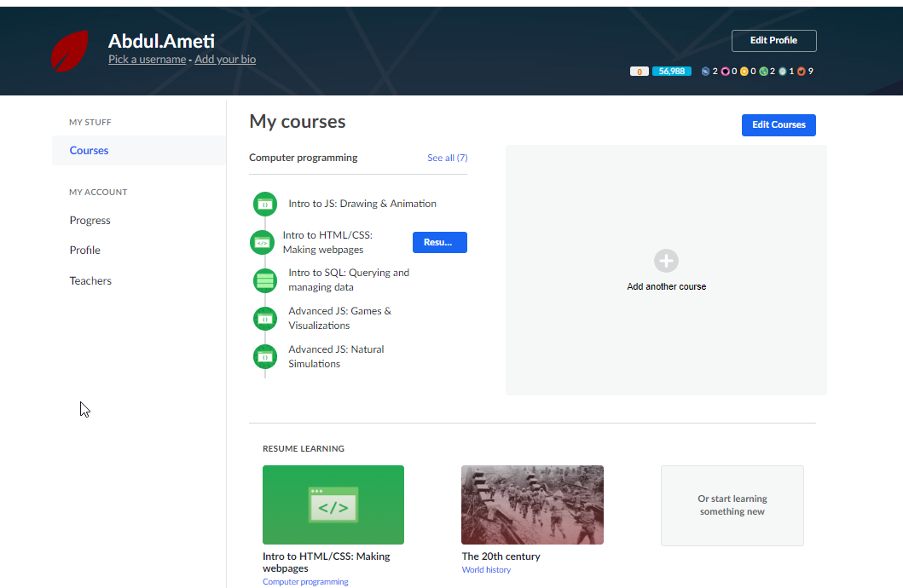
Task: Click the Edit Courses button
Action: 779,125
